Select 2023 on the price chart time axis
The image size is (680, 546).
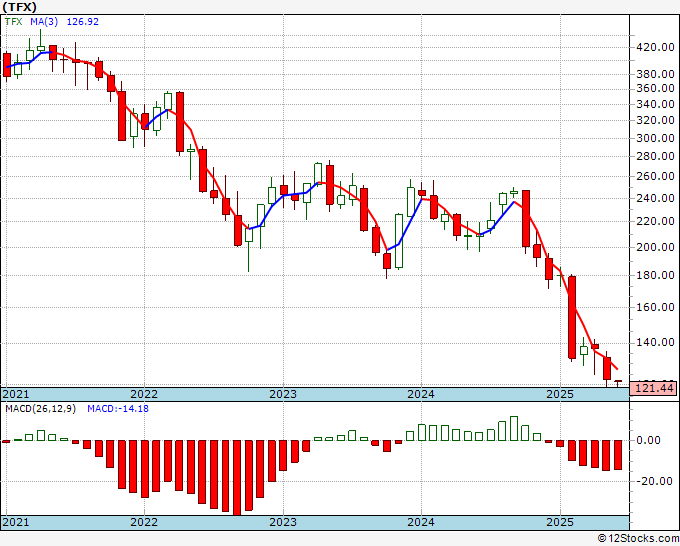(283, 394)
